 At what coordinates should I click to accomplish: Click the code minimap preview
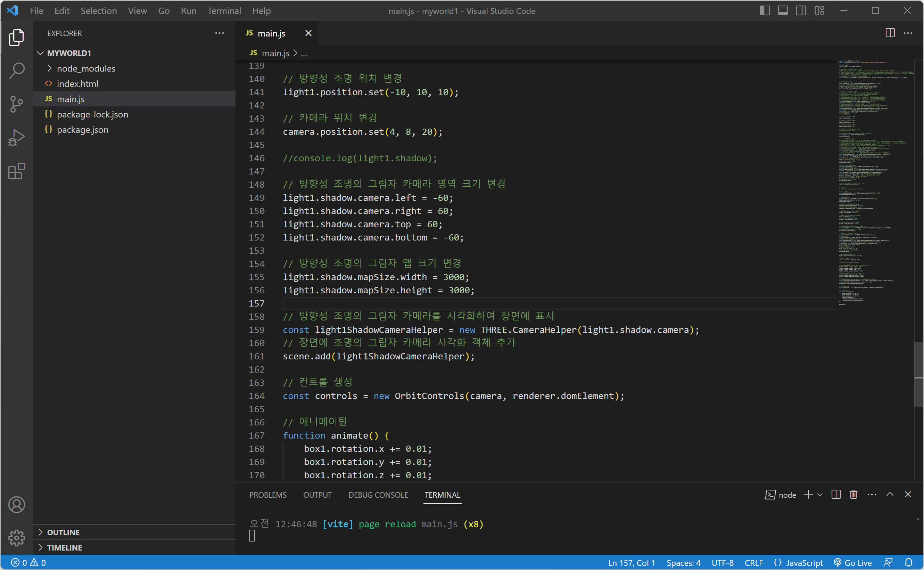[874, 181]
